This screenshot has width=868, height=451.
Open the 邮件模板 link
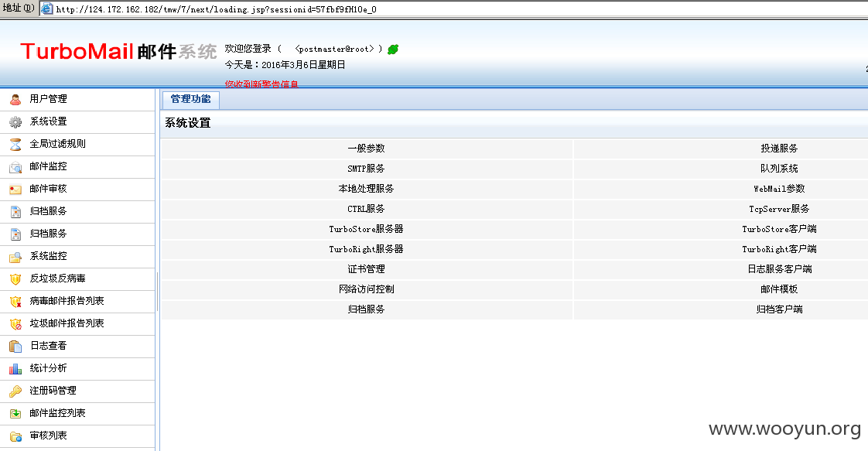click(779, 289)
